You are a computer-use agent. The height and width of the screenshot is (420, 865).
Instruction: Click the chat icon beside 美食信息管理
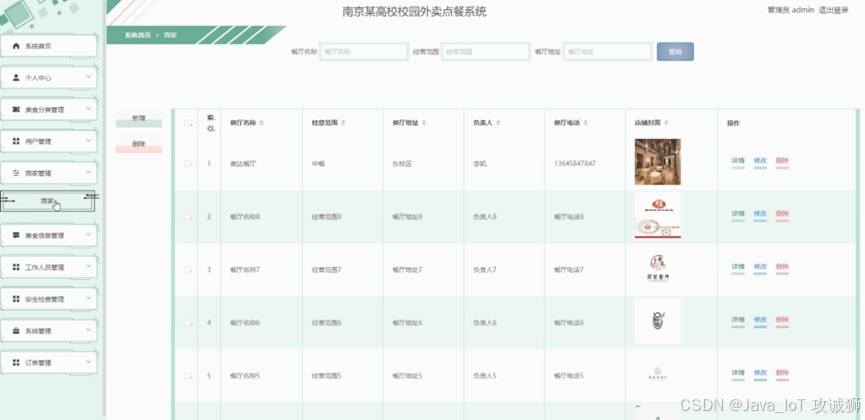pos(16,236)
